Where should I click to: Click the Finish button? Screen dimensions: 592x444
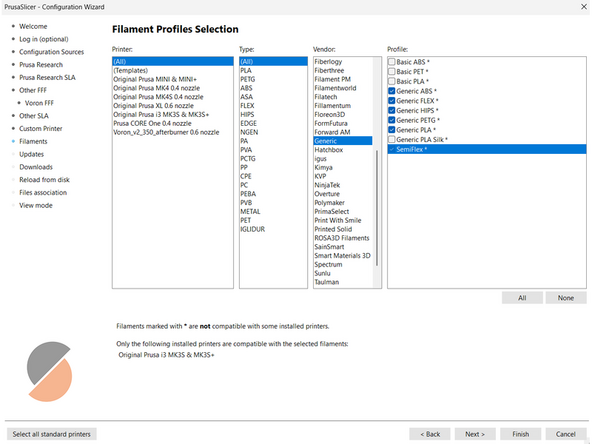point(520,434)
